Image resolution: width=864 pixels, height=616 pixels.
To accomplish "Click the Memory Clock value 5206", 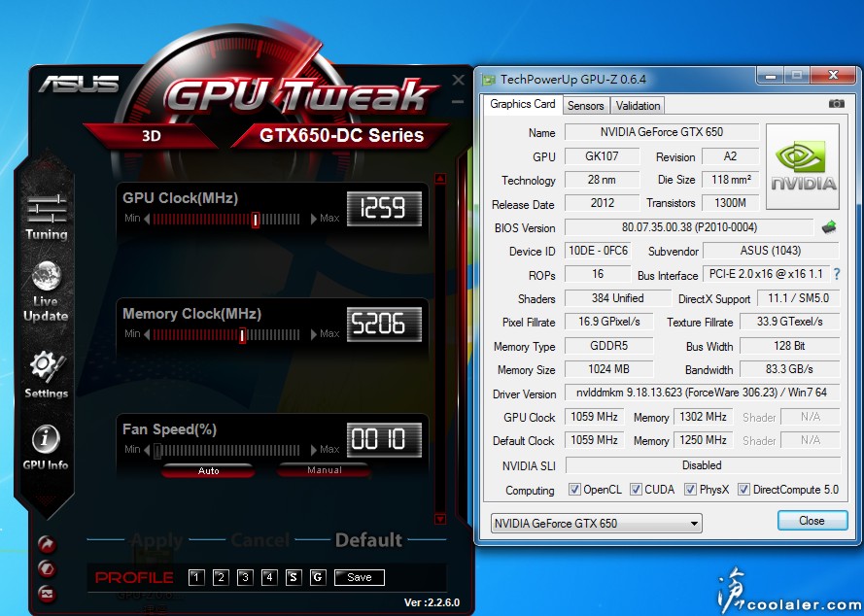I will 384,325.
